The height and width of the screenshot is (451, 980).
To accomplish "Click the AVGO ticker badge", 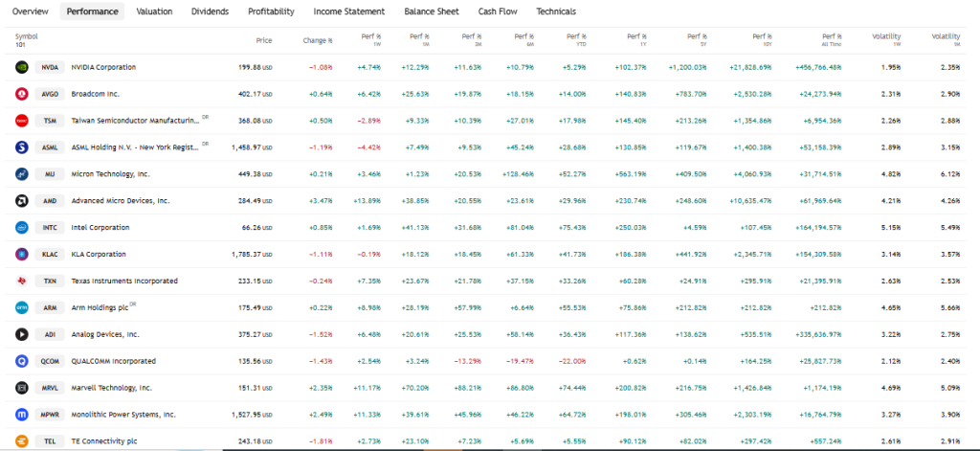I will coord(50,94).
